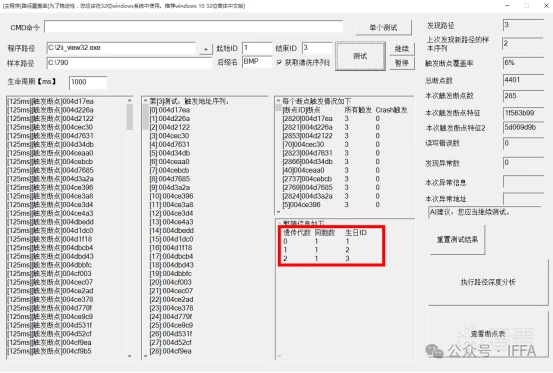Click the 暂停 pause button
This screenshot has height=373, width=553.
402,63
